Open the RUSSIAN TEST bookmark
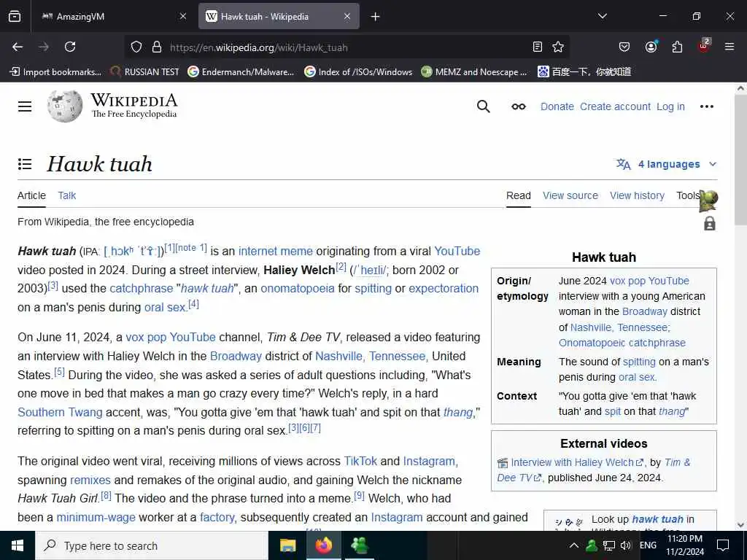747x560 pixels. 145,72
